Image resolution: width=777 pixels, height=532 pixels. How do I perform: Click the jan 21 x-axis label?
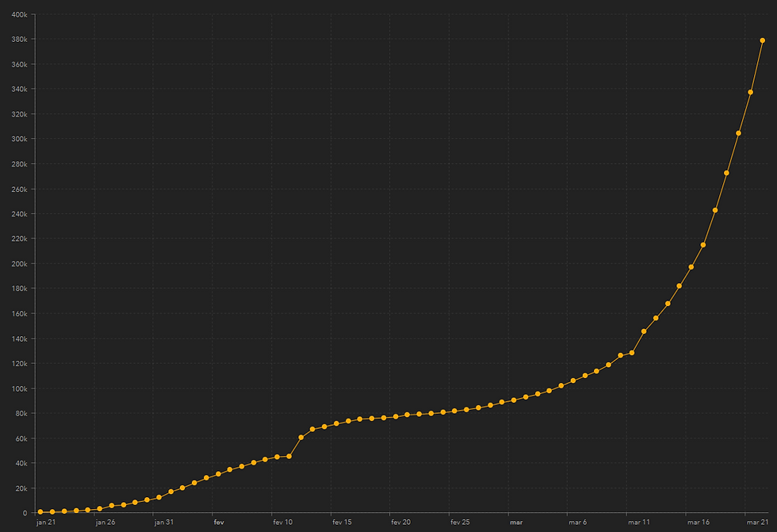[x=46, y=522]
